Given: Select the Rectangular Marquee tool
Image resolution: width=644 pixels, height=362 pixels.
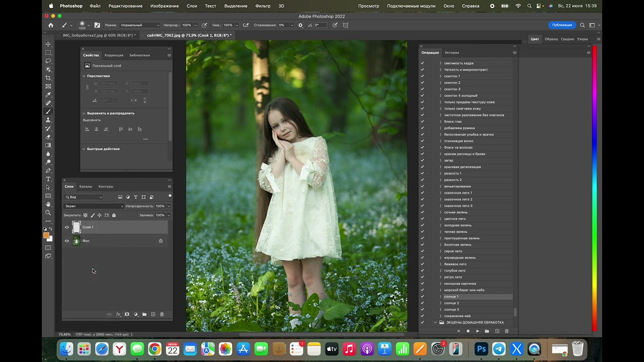Looking at the screenshot, I should point(48,53).
